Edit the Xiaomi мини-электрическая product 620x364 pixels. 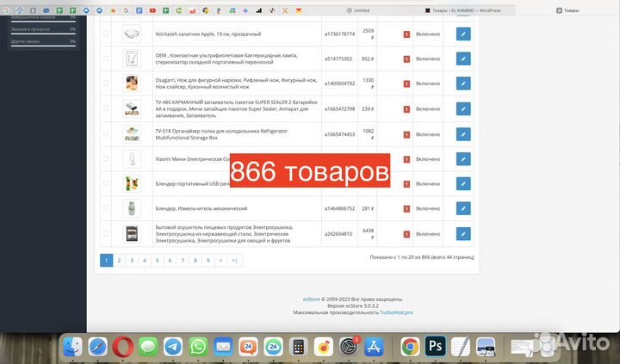(x=463, y=159)
